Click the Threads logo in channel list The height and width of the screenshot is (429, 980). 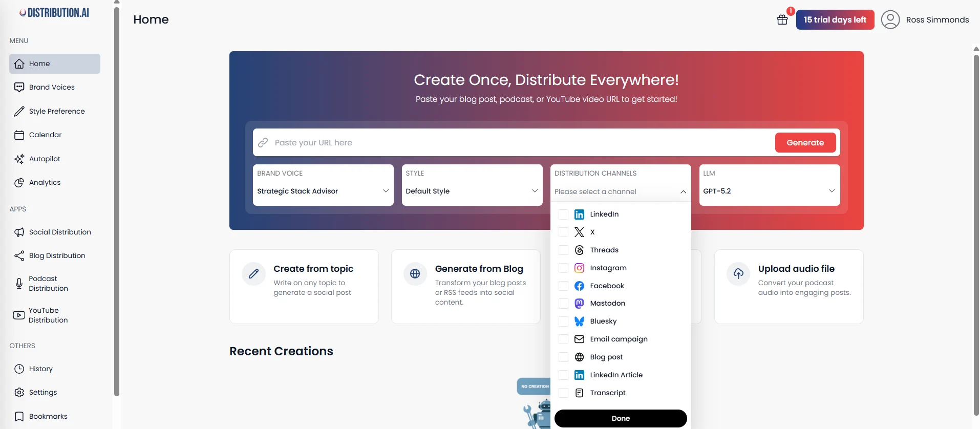pos(579,250)
